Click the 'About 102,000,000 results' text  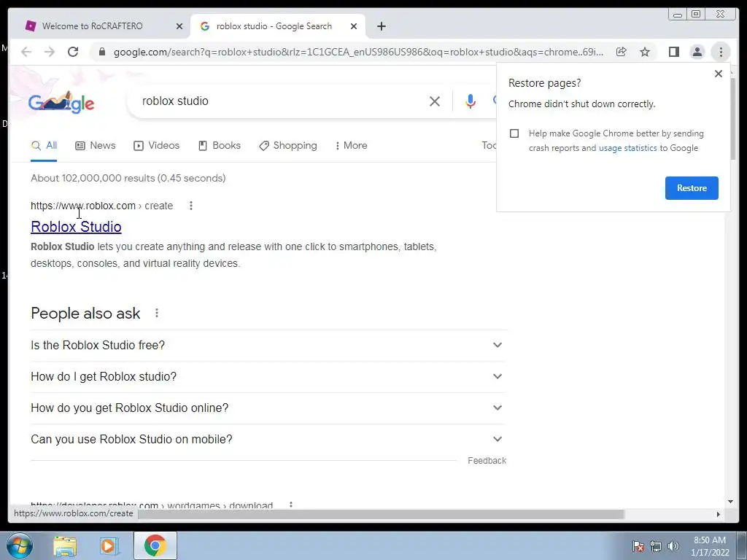(128, 178)
